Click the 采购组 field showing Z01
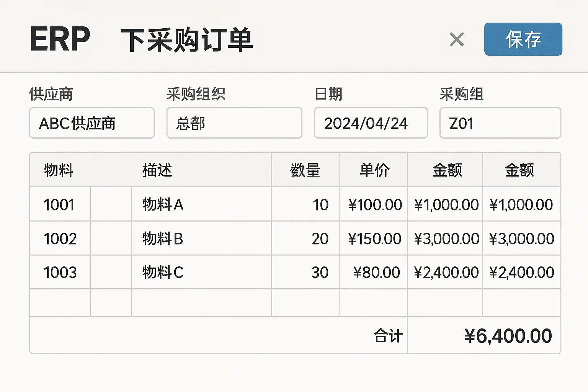588x392 pixels. coord(500,123)
